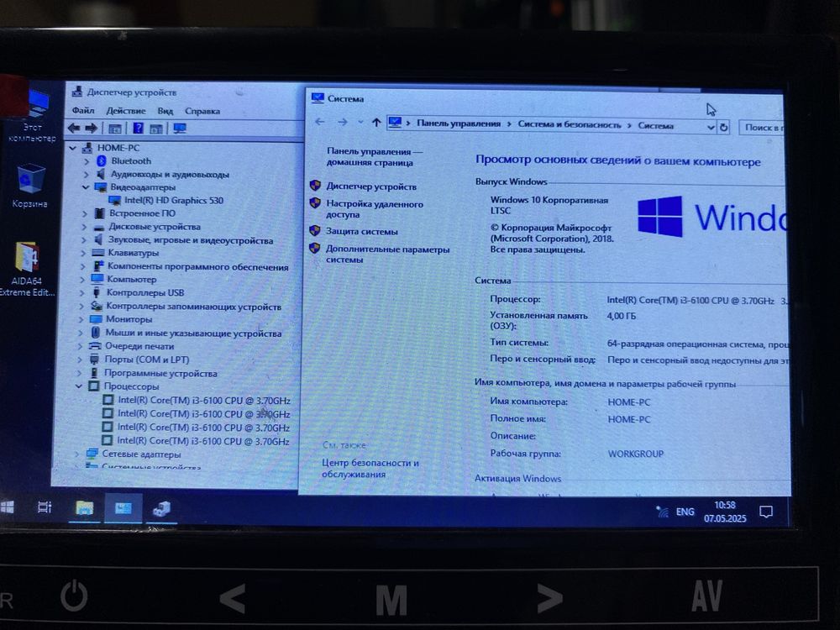Click Система и безопасность breadcrumb
Screen dimensions: 840x630
(570, 125)
